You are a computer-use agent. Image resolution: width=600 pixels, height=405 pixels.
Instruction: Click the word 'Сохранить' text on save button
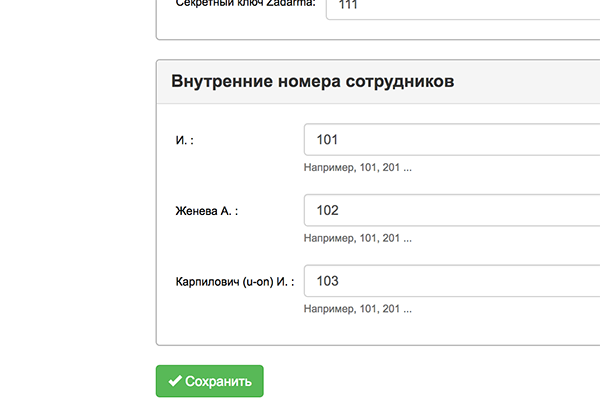coord(219,381)
